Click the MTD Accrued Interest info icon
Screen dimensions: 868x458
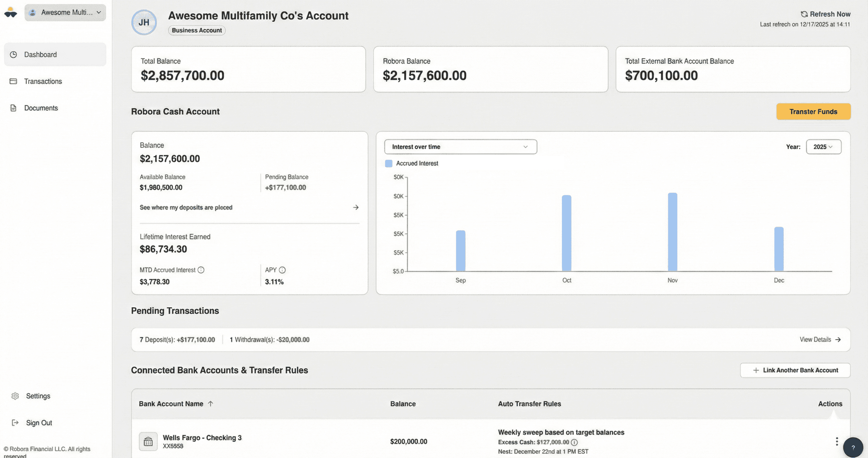tap(201, 270)
